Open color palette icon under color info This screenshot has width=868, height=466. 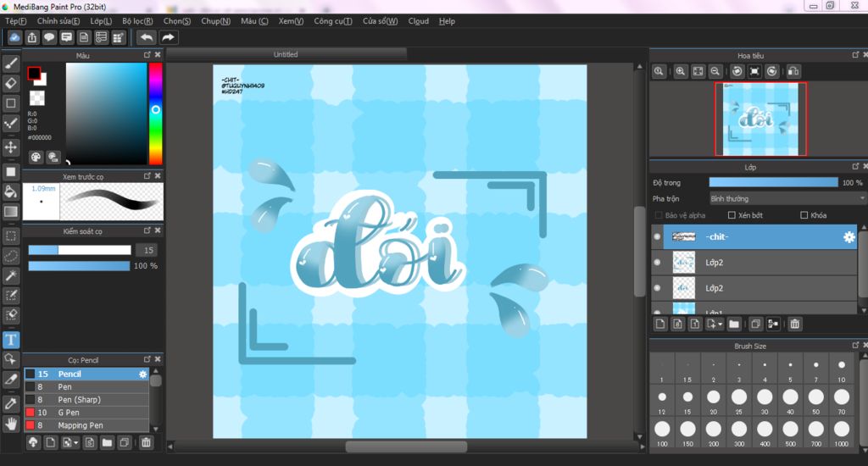point(36,158)
